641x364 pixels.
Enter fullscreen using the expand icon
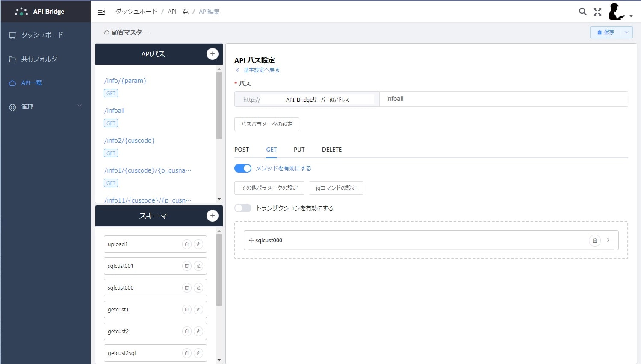point(597,12)
